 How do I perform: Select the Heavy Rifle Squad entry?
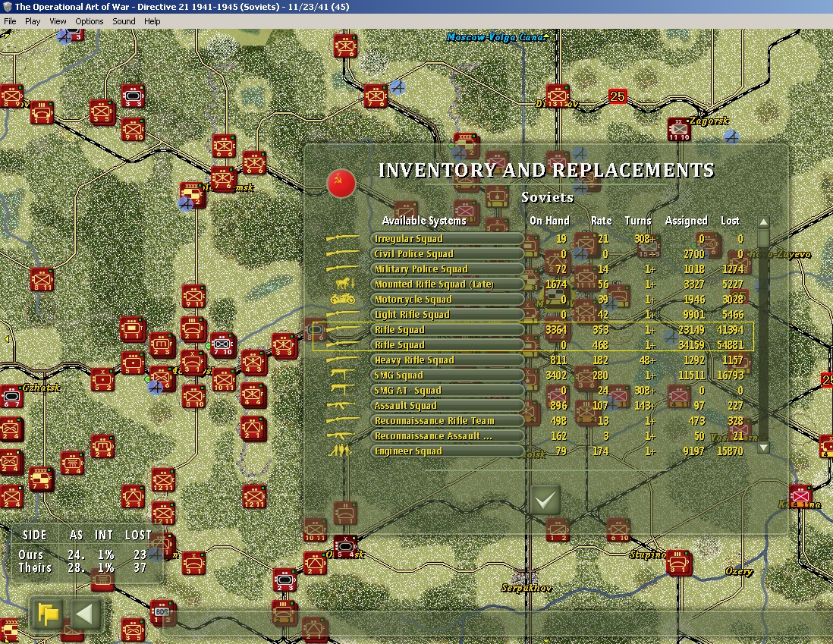tap(448, 360)
